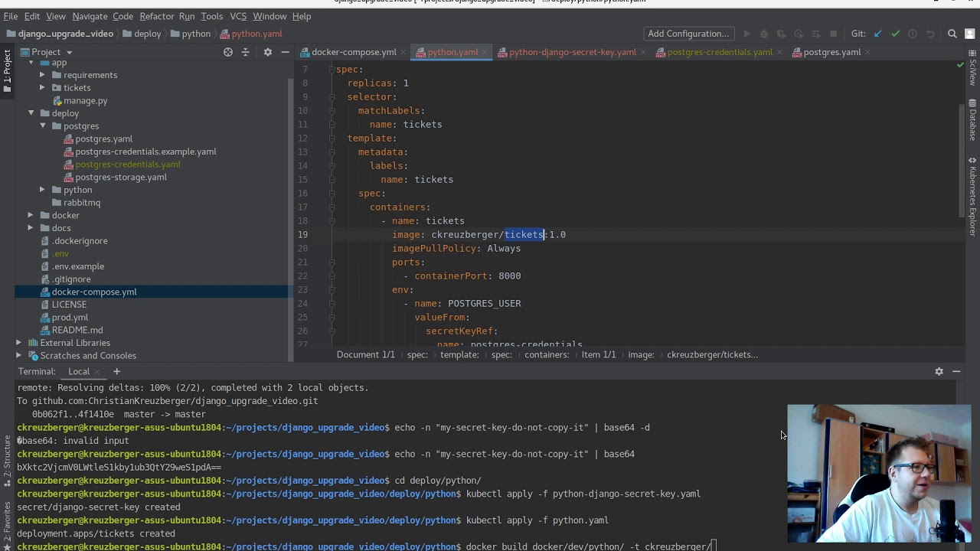Select manage.py in project tree
Image resolution: width=980 pixels, height=551 pixels.
coord(85,100)
